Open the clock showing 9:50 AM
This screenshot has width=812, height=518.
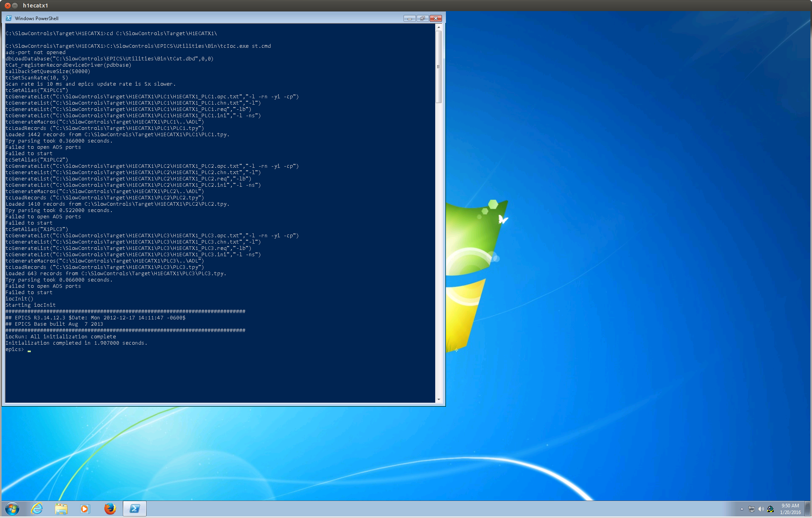(x=790, y=509)
